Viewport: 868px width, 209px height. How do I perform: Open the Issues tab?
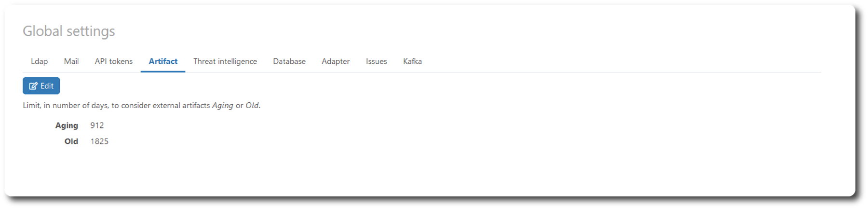click(x=377, y=61)
